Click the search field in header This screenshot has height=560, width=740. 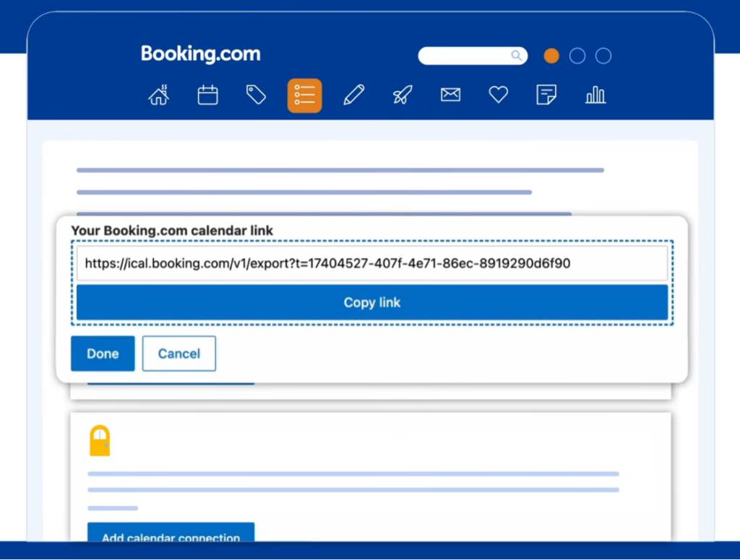[x=473, y=56]
